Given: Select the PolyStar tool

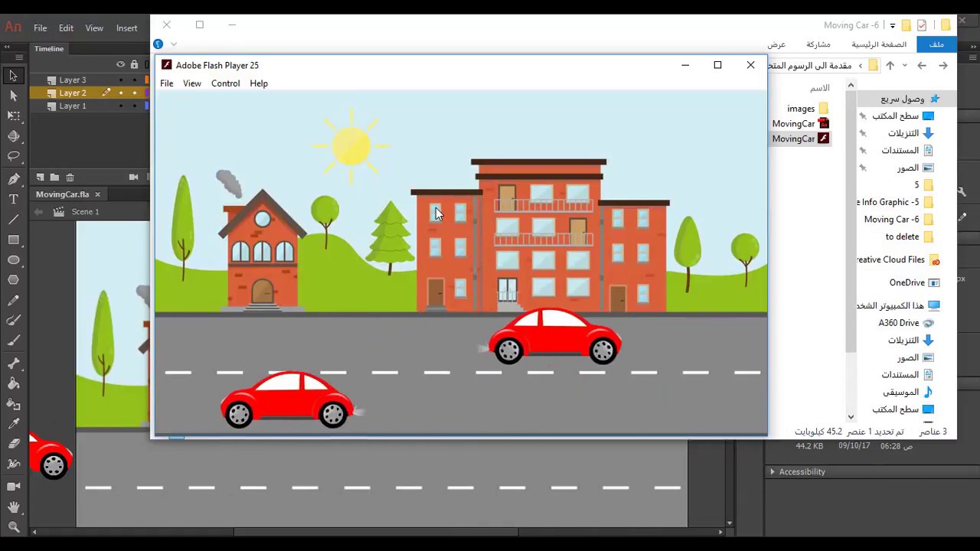Looking at the screenshot, I should [13, 280].
